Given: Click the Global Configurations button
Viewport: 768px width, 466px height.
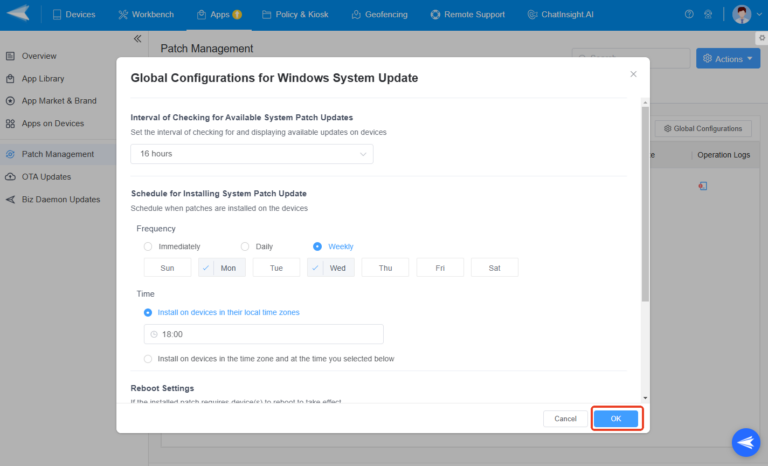Looking at the screenshot, I should coord(703,128).
